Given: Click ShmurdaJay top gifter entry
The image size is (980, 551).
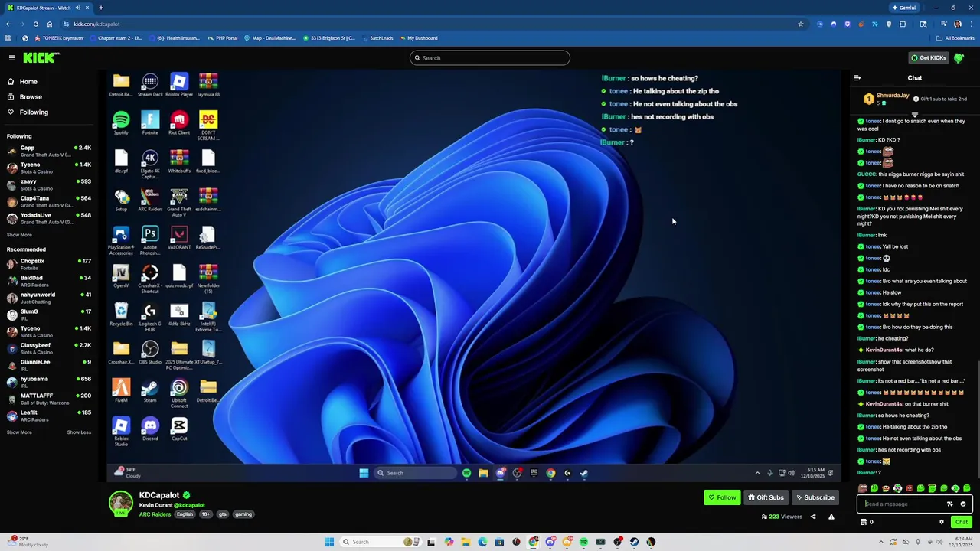Looking at the screenshot, I should tap(887, 99).
